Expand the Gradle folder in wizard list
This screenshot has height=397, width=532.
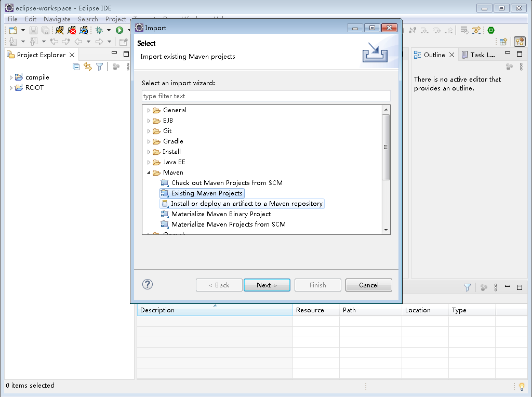(x=149, y=141)
